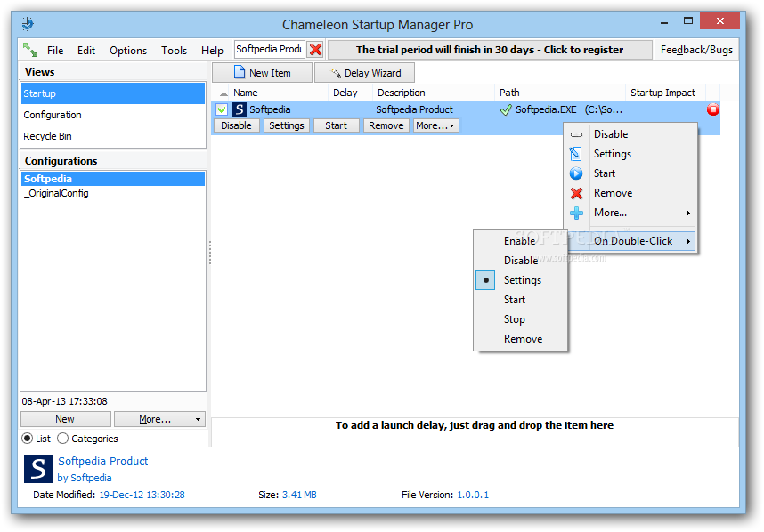Click the Settings button under Softpedia row

pos(287,125)
